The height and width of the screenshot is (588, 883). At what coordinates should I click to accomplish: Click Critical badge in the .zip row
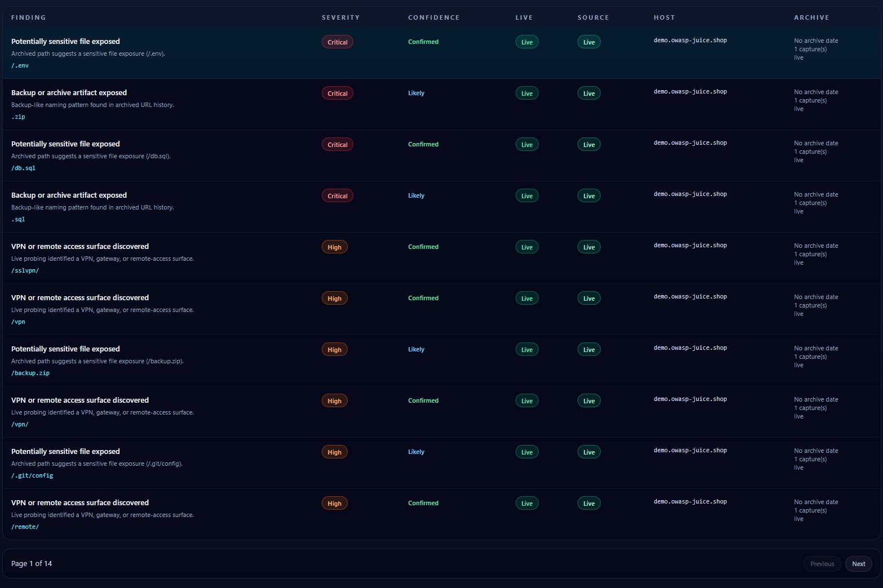pos(338,93)
